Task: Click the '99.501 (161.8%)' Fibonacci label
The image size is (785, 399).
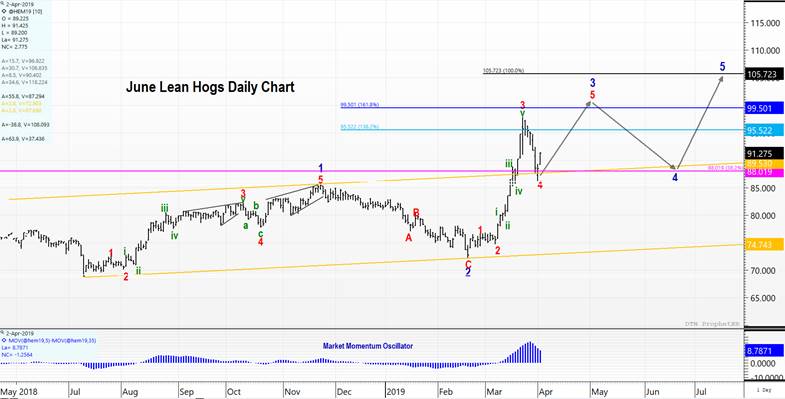Action: point(359,105)
